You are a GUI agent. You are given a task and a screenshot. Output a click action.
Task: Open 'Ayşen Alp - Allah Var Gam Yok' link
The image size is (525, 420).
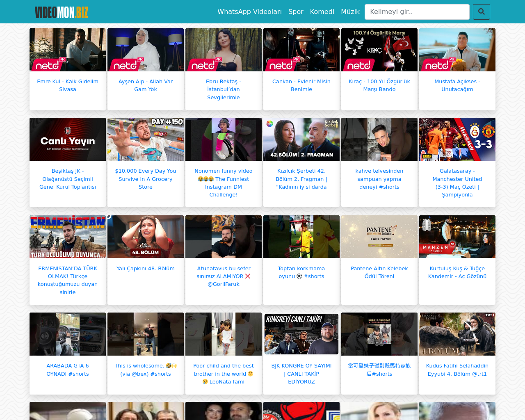click(x=146, y=85)
